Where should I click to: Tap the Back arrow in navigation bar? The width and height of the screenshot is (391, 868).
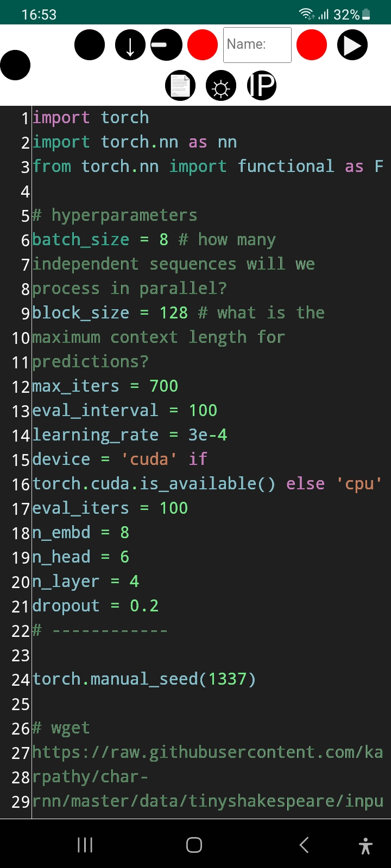tap(304, 844)
